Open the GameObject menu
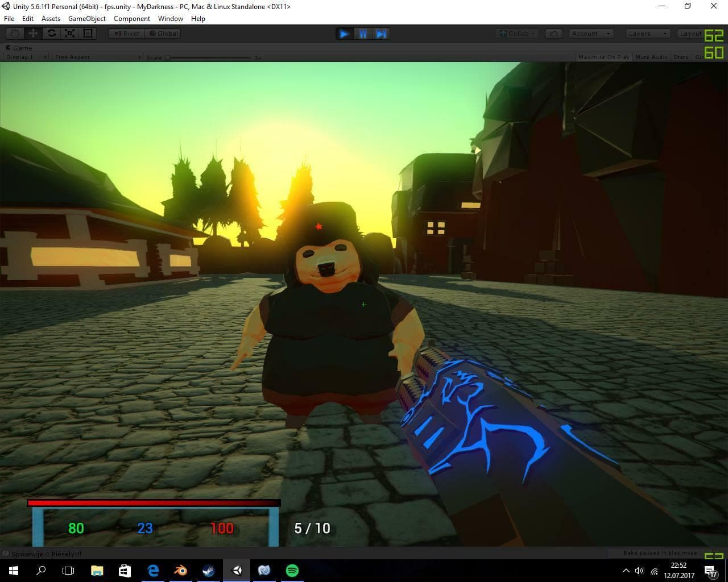The image size is (728, 582). point(86,18)
